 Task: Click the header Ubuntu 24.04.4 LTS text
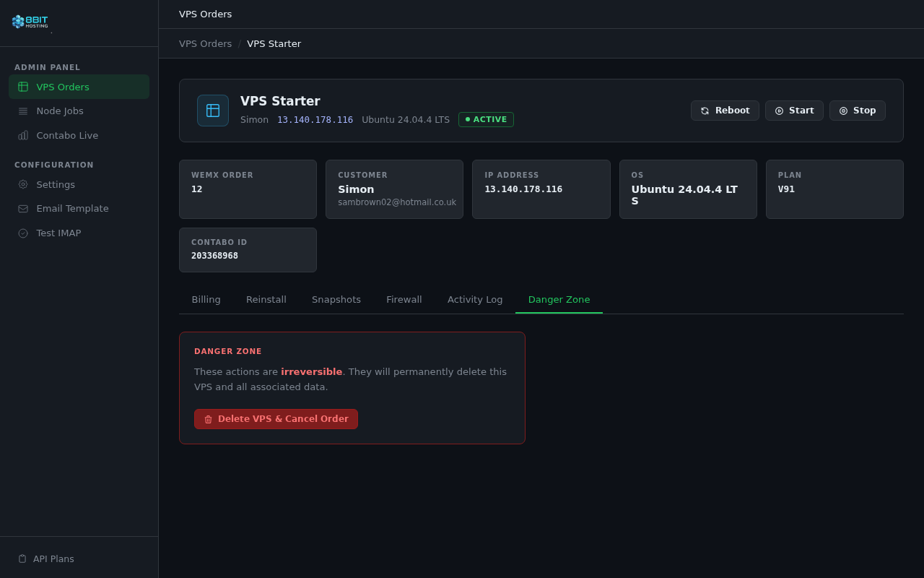(406, 120)
